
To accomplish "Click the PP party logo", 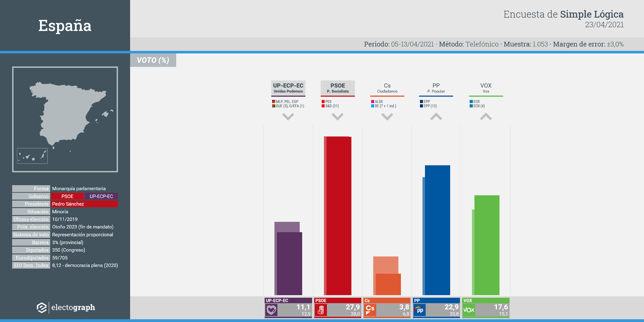I will point(419,310).
